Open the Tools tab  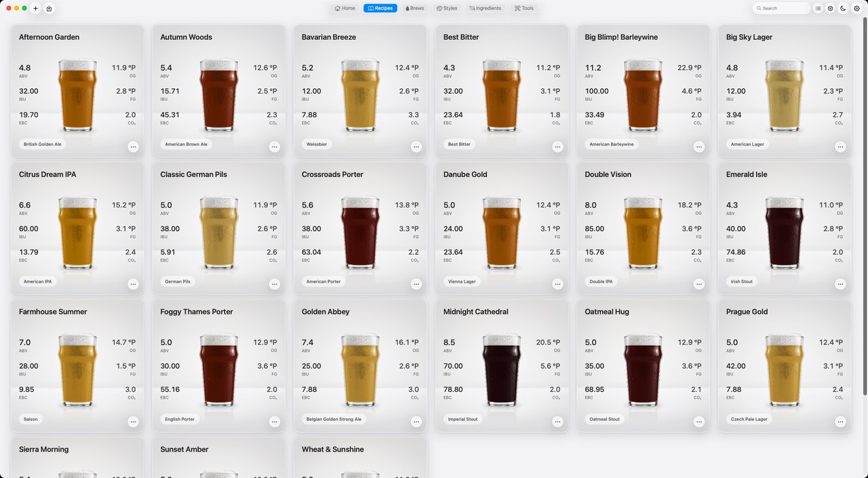pos(524,8)
